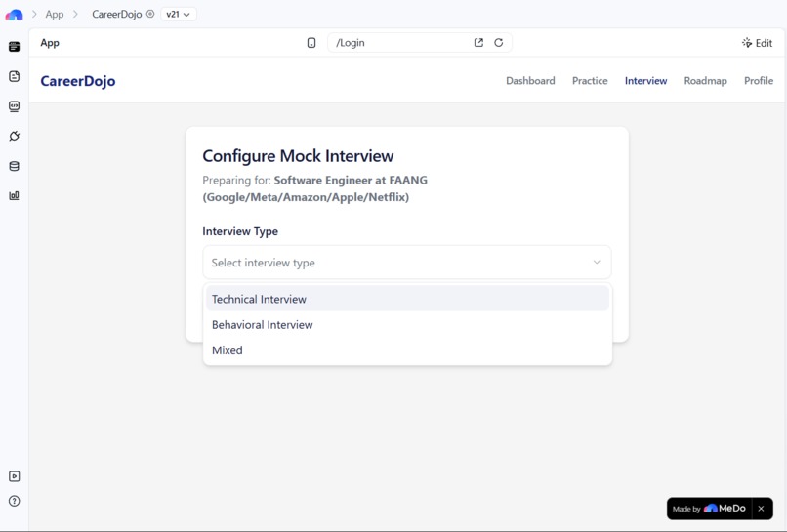Open the code editor icon in sidebar
Image resolution: width=787 pixels, height=532 pixels.
click(14, 106)
